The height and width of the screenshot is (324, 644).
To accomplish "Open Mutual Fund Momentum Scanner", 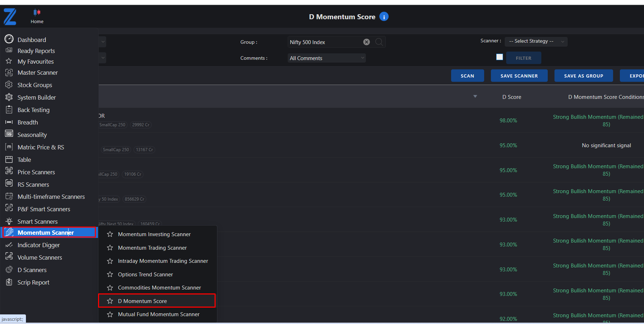I will point(158,314).
